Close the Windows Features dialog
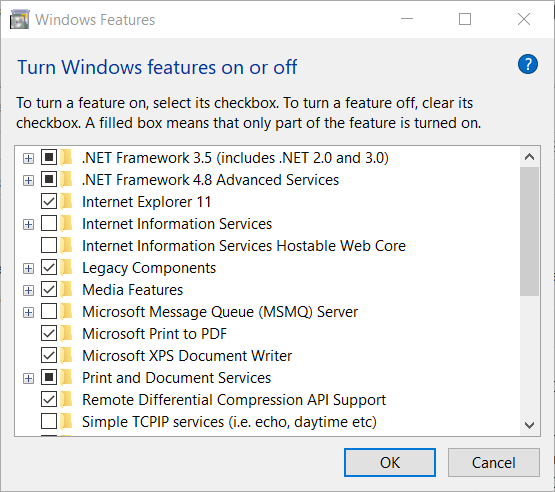The image size is (555, 492). [x=524, y=19]
